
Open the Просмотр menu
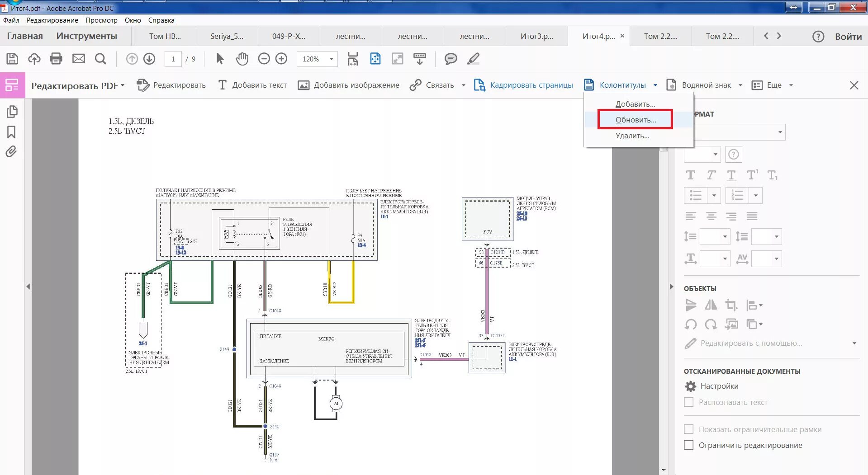101,20
